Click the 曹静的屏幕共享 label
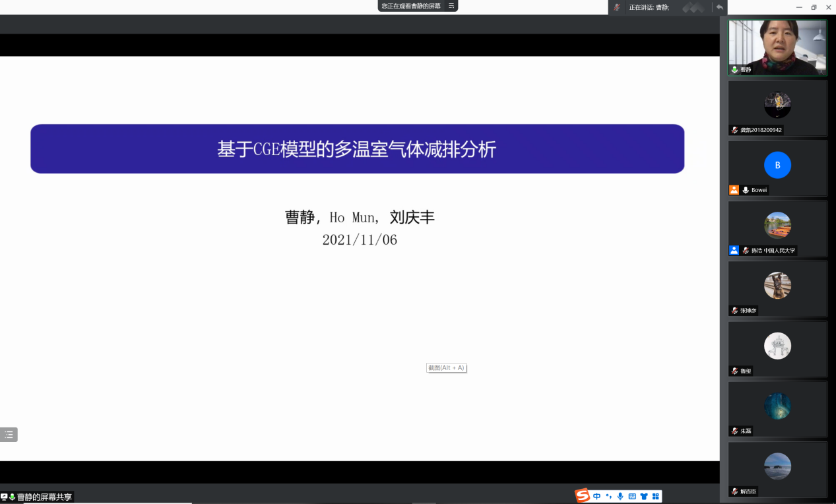 tap(44, 497)
